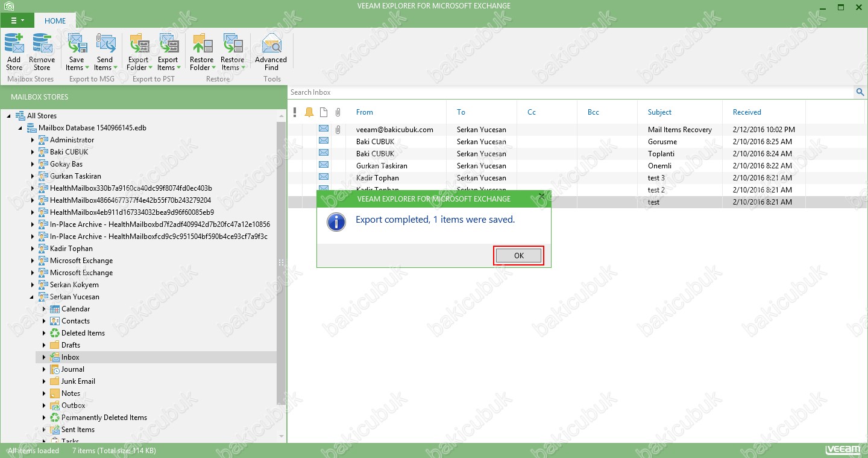Image resolution: width=868 pixels, height=458 pixels.
Task: Select the test 3 message row
Action: click(x=577, y=177)
